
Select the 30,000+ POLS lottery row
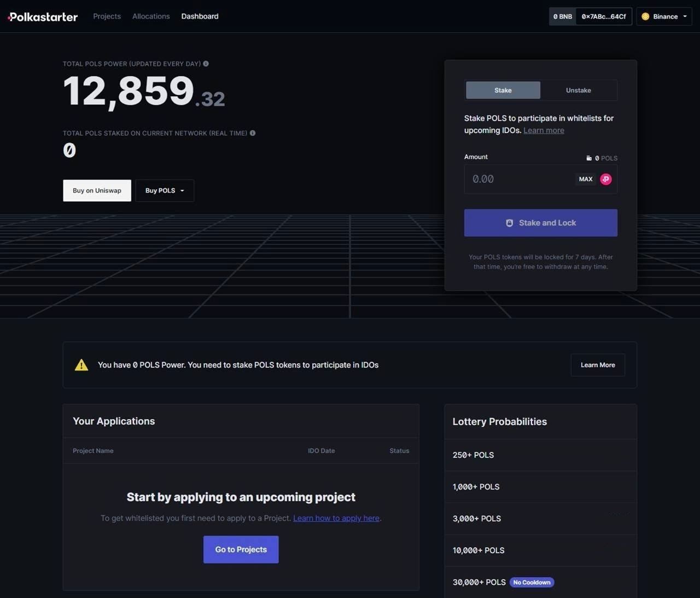(x=541, y=582)
